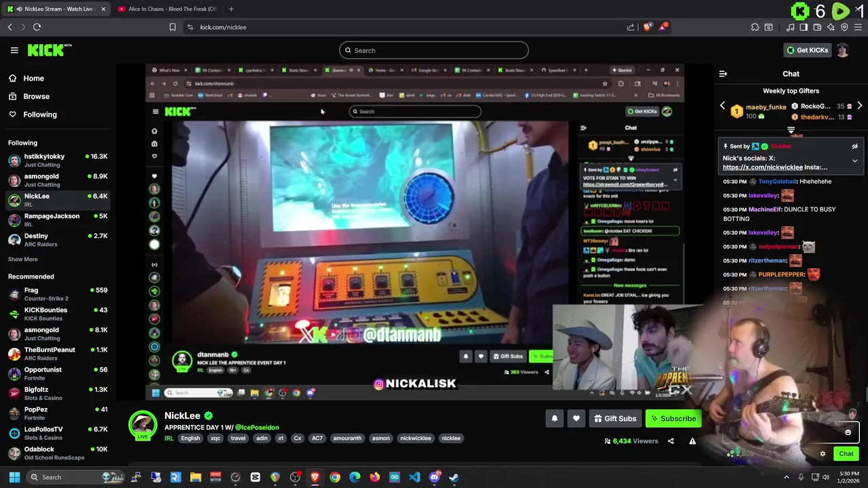Open Frag's Counter-Strike 2 stream
The image size is (868, 488).
click(x=58, y=294)
